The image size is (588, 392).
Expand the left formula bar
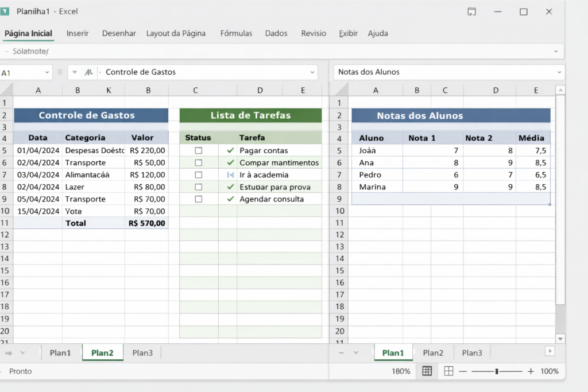[x=312, y=72]
